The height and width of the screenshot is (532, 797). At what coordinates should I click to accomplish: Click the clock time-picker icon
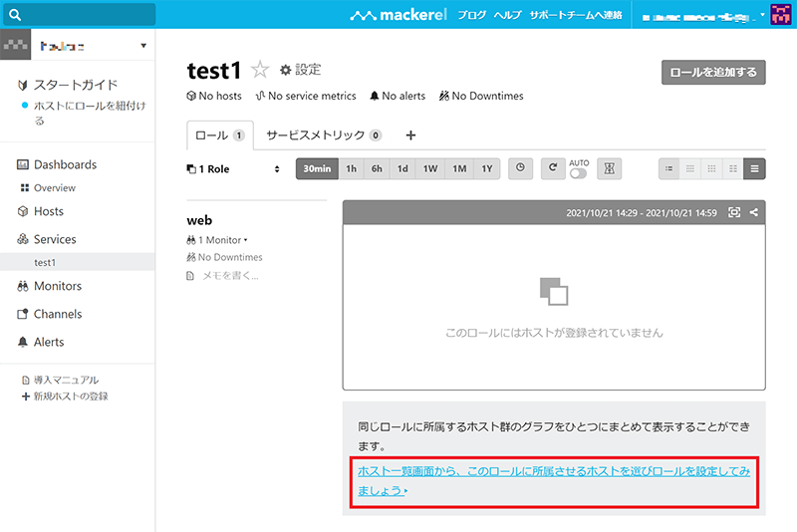coord(520,168)
